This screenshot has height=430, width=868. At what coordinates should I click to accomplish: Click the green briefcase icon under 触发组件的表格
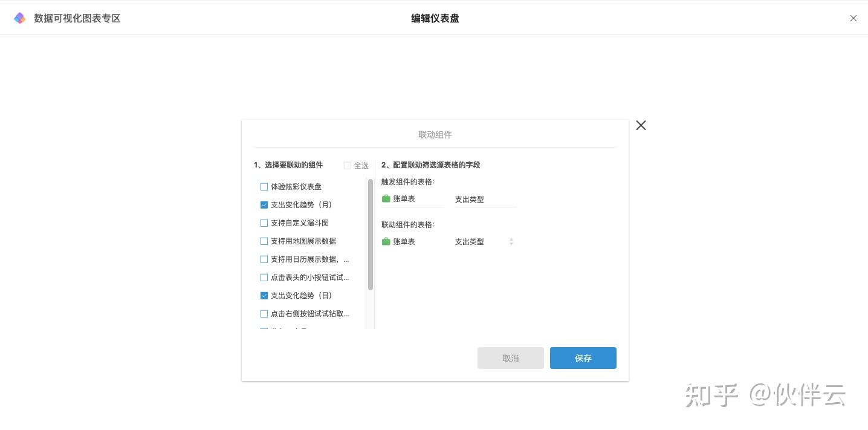coord(386,199)
